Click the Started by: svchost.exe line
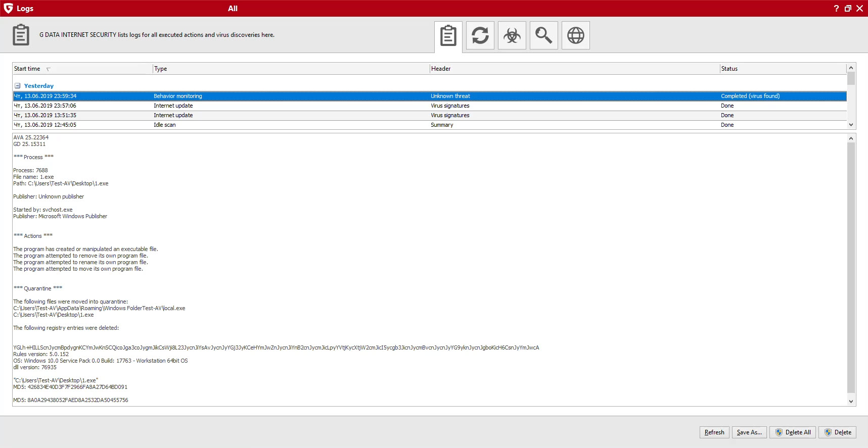The width and height of the screenshot is (868, 448). (x=43, y=210)
